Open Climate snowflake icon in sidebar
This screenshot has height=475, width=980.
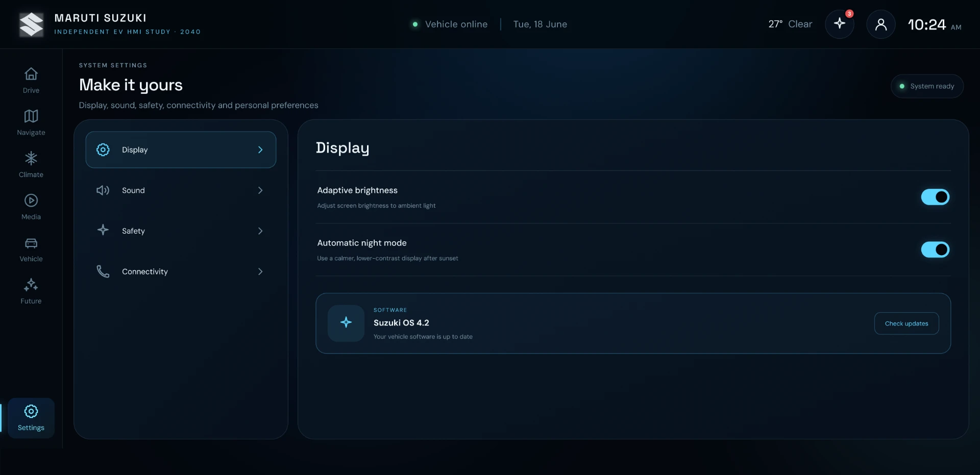[31, 158]
